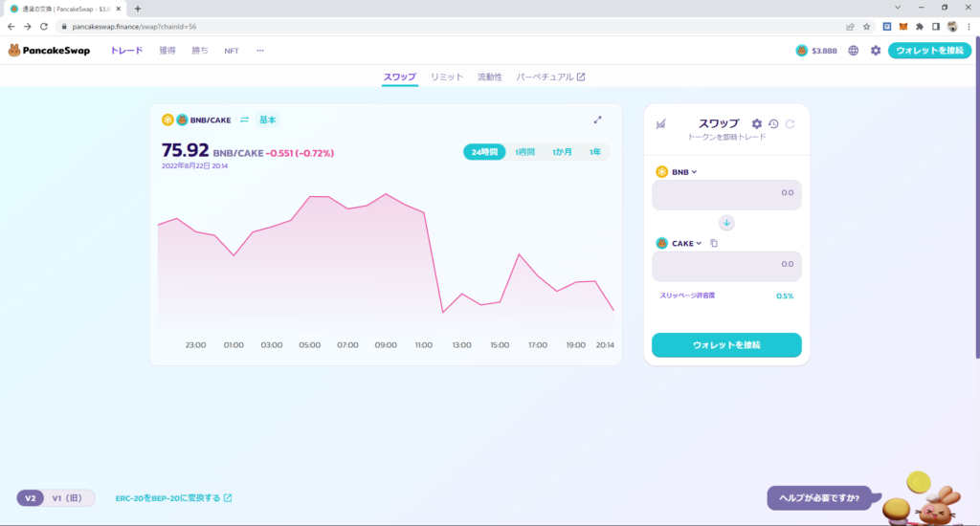Close the PancakeSwap browser tab
Viewport: 980px width, 526px height.
[x=119, y=9]
